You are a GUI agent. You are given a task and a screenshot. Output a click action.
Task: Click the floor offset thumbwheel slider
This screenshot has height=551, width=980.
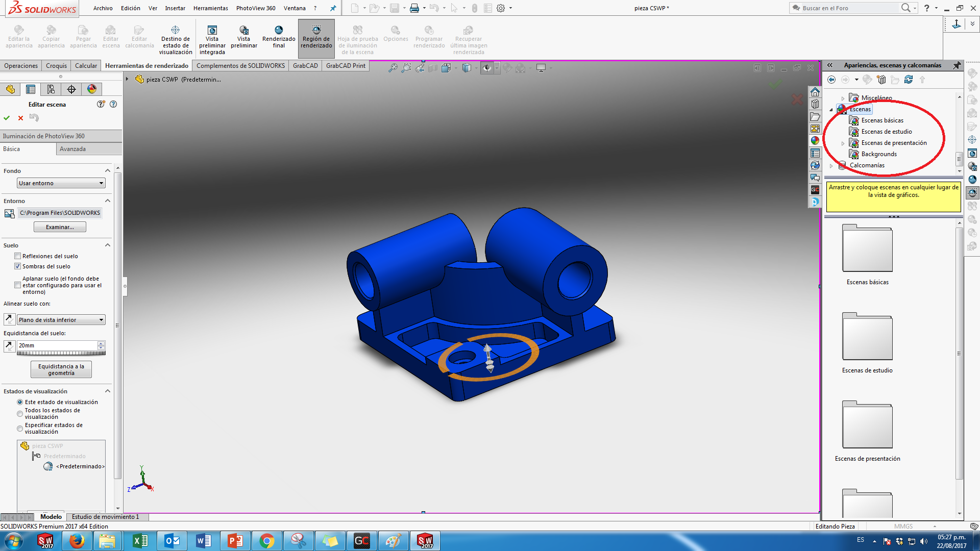[61, 353]
